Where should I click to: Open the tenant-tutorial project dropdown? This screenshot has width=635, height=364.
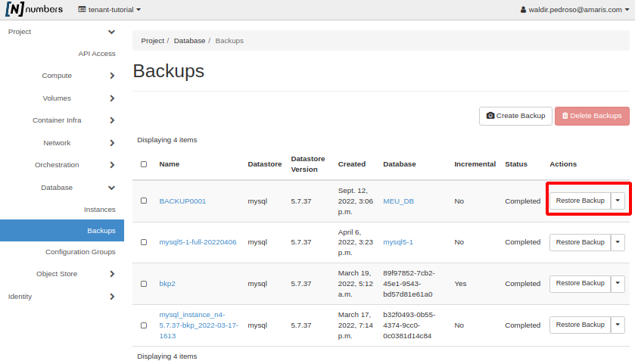coord(109,9)
